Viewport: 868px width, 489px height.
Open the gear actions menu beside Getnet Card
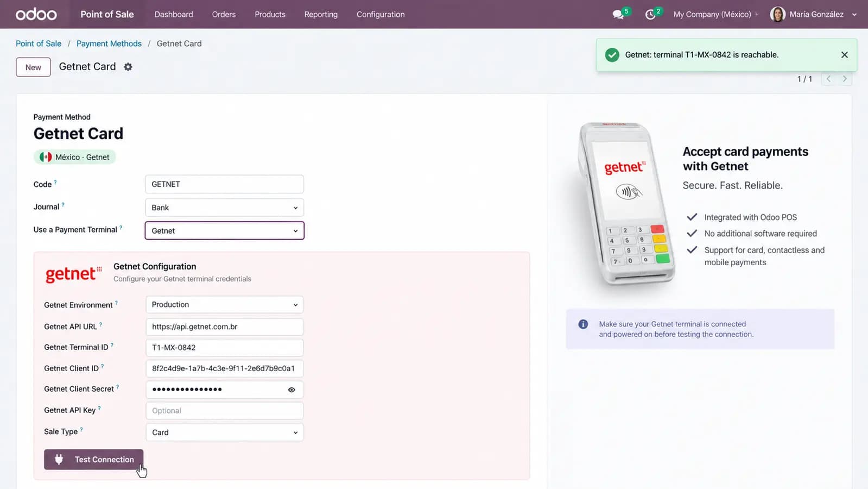coord(128,67)
